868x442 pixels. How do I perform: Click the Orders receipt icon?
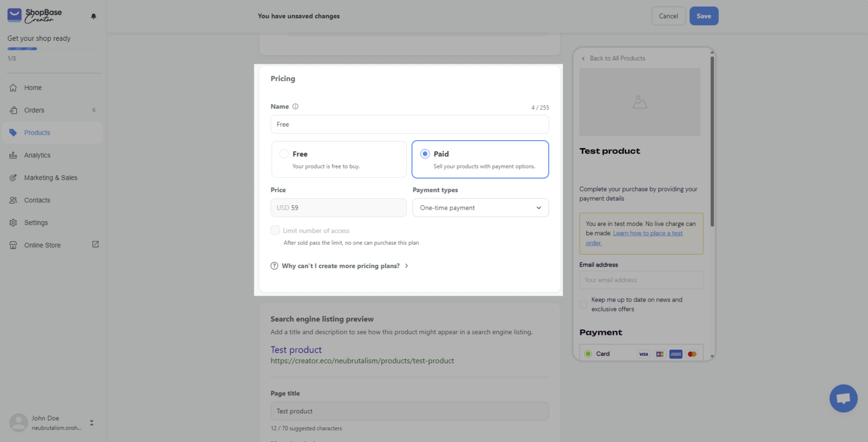13,110
